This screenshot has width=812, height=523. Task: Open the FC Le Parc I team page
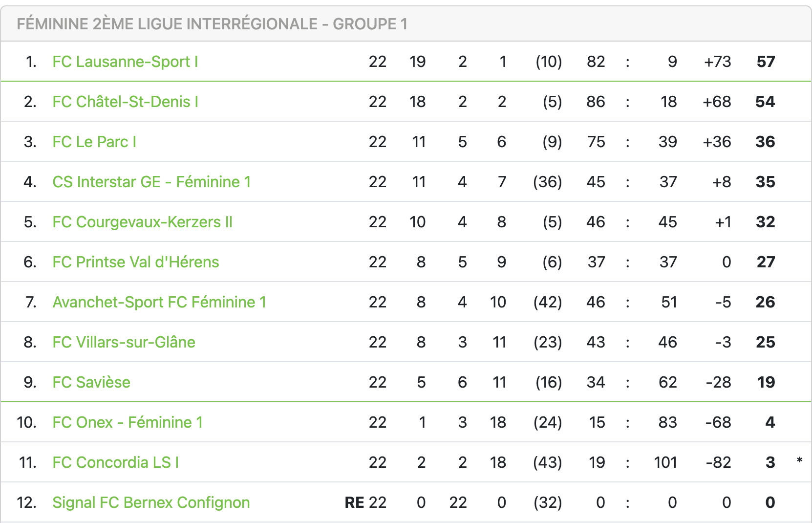coord(94,142)
